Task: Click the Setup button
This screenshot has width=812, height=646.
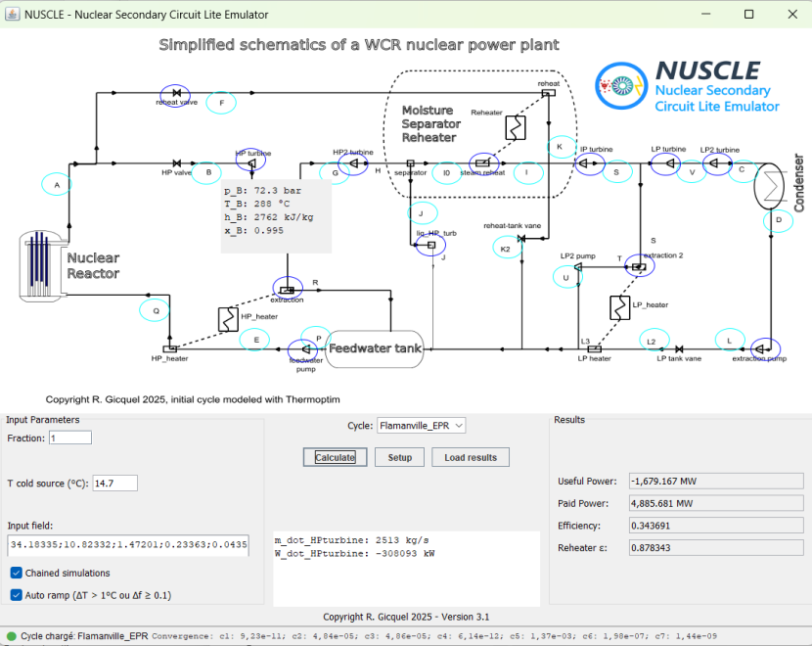Action: click(399, 457)
